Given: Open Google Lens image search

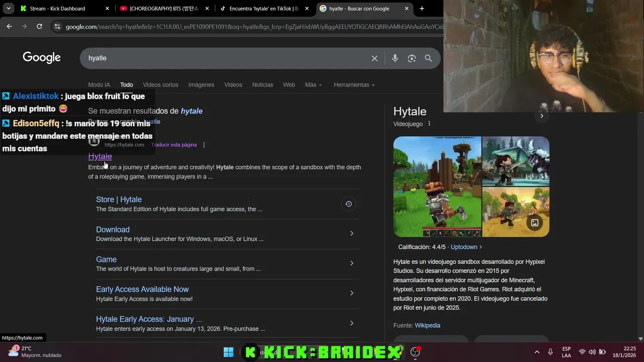Looking at the screenshot, I should pos(412,58).
